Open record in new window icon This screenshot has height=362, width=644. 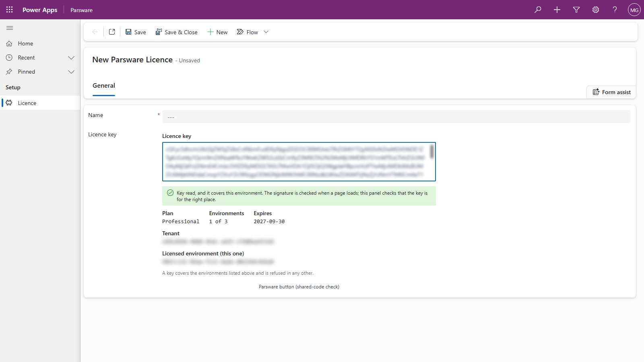pos(112,32)
